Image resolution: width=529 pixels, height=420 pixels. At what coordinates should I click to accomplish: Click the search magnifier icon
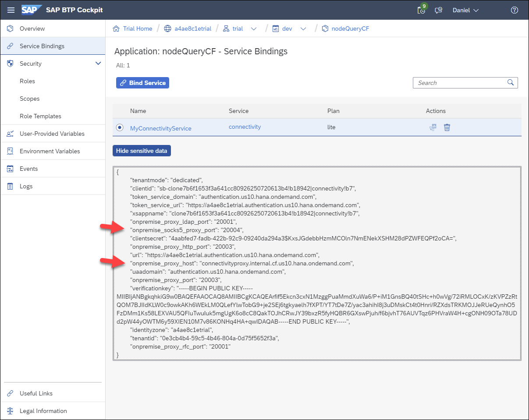(510, 82)
